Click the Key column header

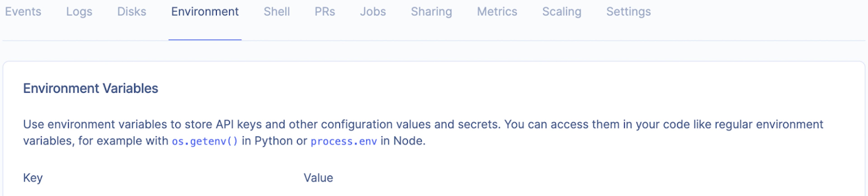pyautogui.click(x=33, y=178)
